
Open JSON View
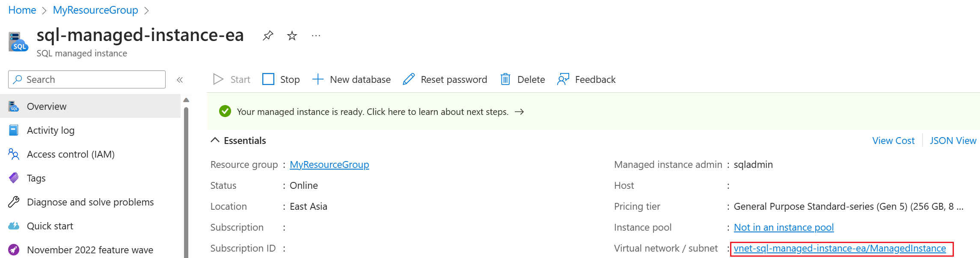tap(953, 141)
